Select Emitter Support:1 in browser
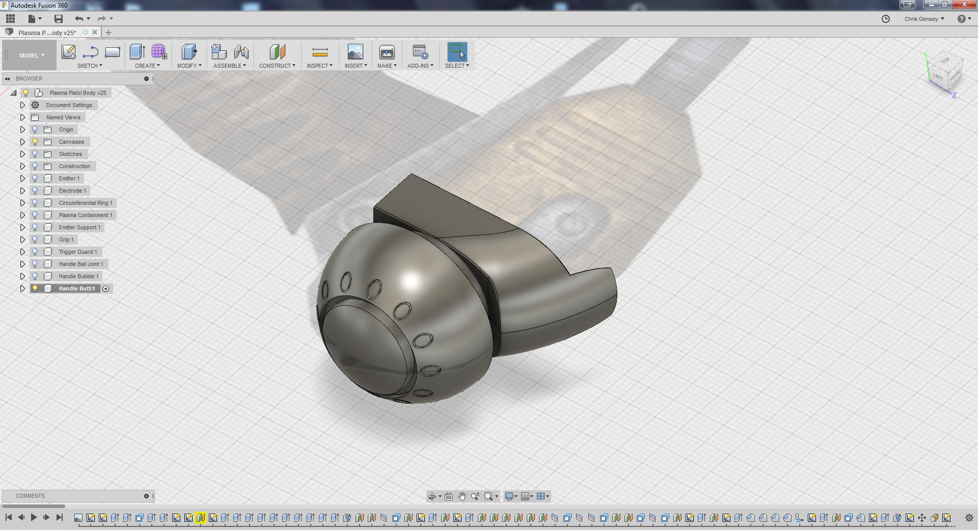The width and height of the screenshot is (980, 531). click(x=79, y=228)
